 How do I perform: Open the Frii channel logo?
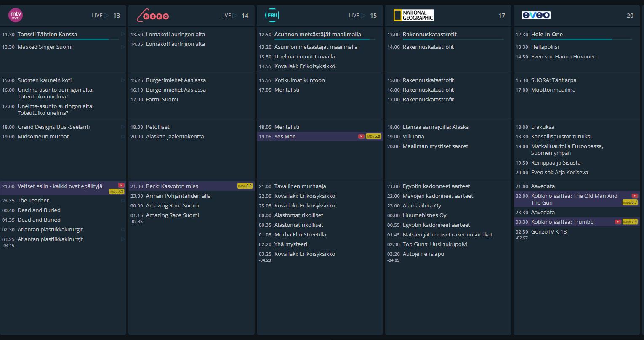[x=272, y=16]
